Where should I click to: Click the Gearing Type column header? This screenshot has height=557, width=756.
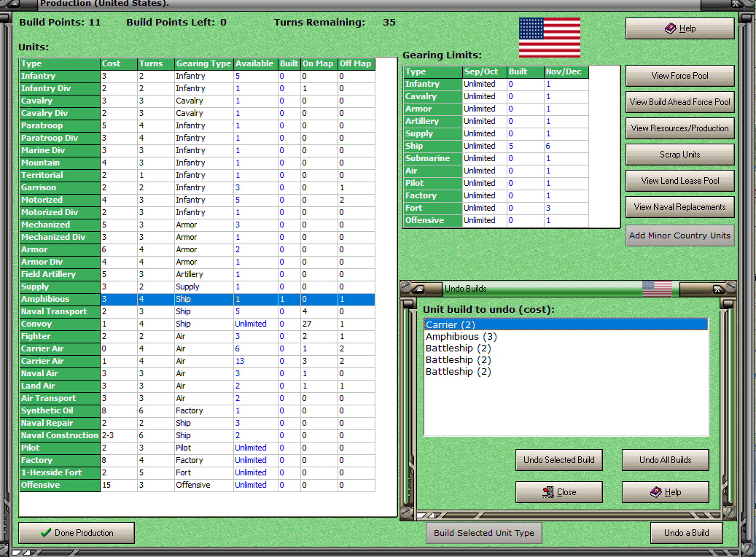point(204,63)
